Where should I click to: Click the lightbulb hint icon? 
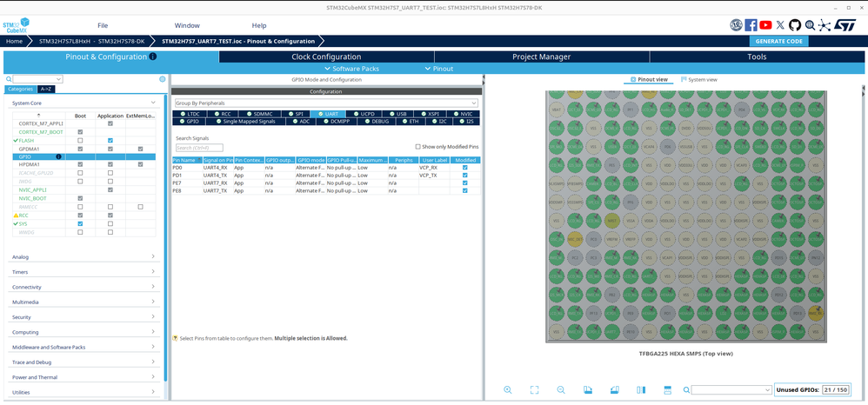[175, 337]
